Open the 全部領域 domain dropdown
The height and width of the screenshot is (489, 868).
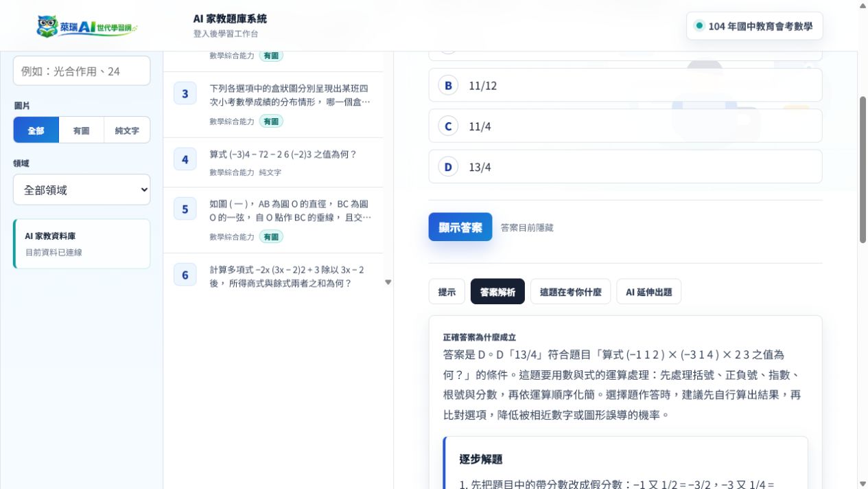click(82, 190)
